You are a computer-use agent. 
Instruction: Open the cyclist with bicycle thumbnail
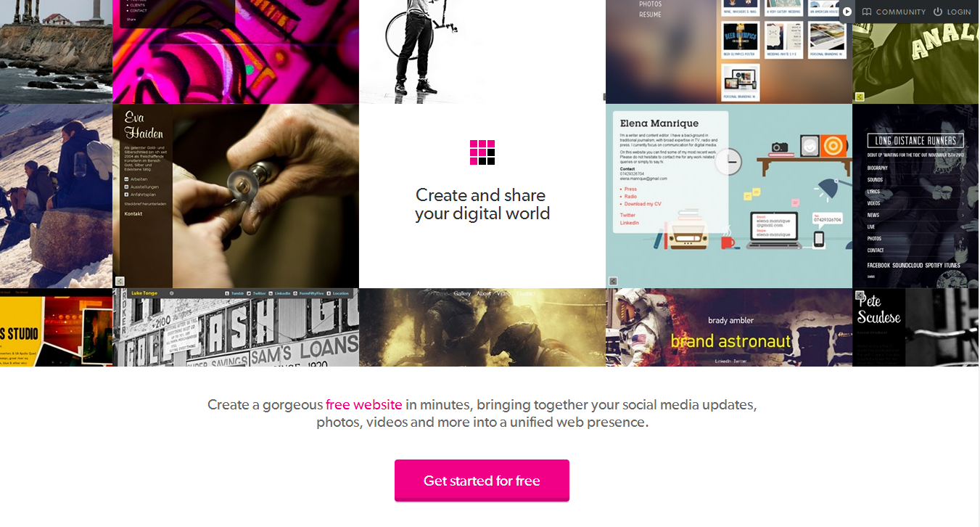pyautogui.click(x=482, y=52)
